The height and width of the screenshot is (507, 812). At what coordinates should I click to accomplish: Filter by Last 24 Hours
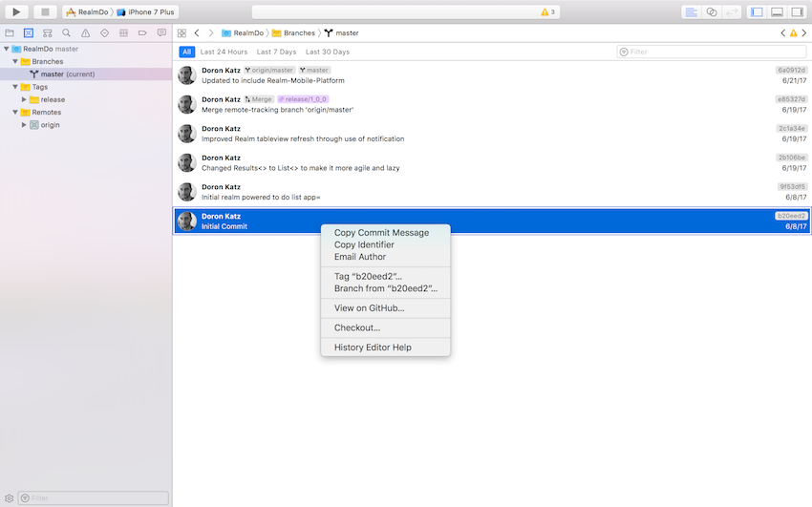tap(224, 52)
